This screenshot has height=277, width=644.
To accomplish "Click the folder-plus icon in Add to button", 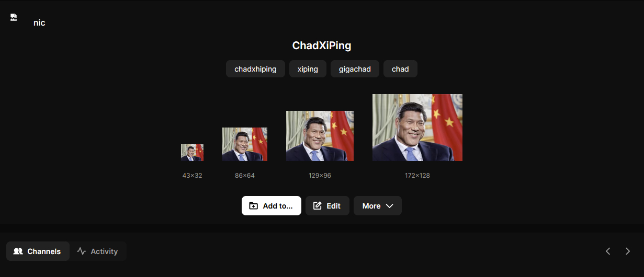I will [253, 206].
